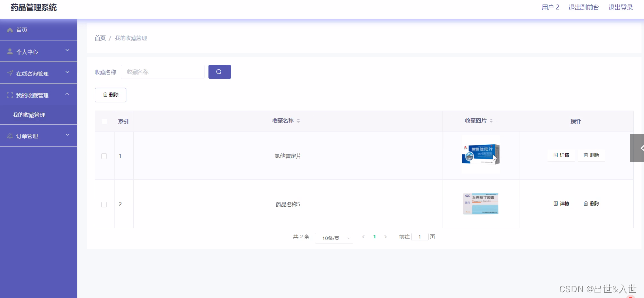Click the 详情 document icon for 药品名称5

[556, 204]
